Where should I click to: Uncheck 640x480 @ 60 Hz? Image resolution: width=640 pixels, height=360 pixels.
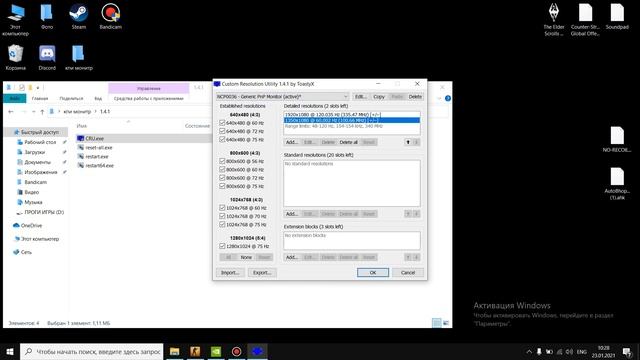coord(222,123)
